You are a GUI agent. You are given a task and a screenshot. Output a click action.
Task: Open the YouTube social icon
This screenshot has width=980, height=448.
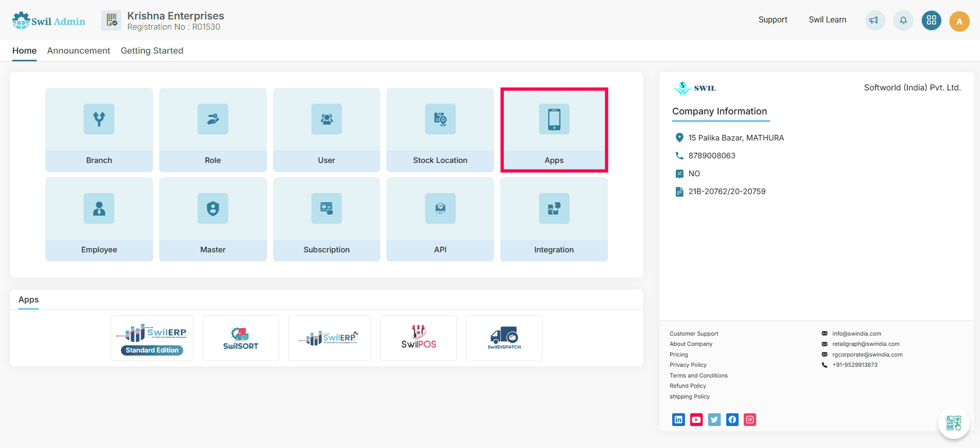coord(696,420)
